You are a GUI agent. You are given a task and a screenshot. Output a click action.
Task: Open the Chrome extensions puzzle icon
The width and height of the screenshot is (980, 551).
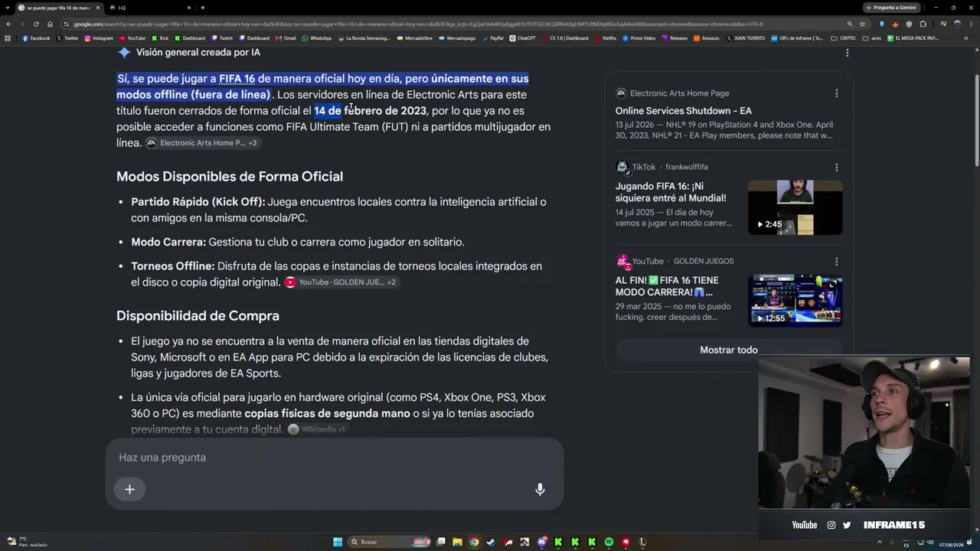tap(923, 24)
